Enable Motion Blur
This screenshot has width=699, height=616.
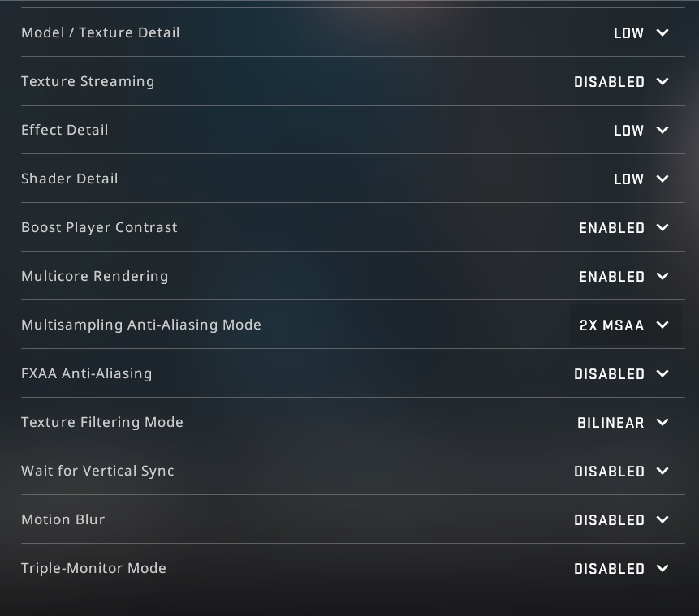[x=610, y=519]
